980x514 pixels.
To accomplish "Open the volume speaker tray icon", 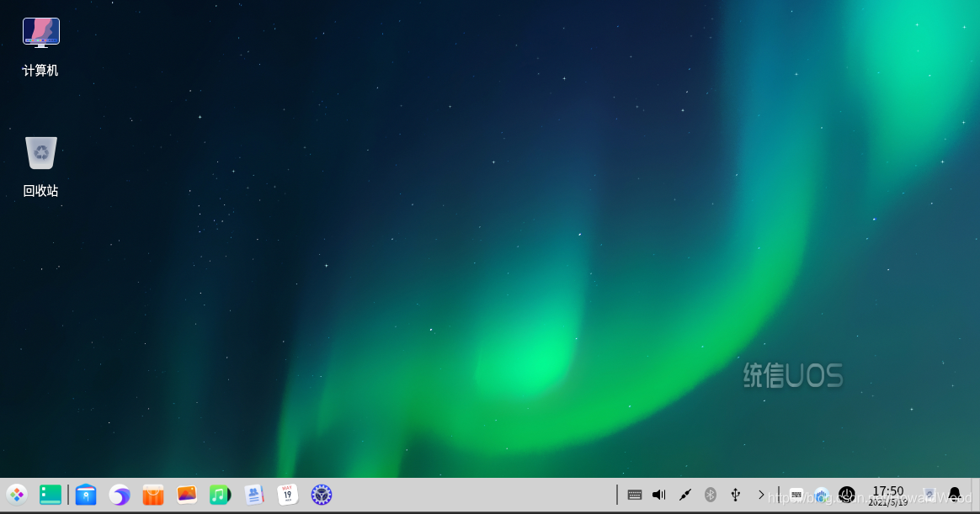I will click(x=659, y=495).
